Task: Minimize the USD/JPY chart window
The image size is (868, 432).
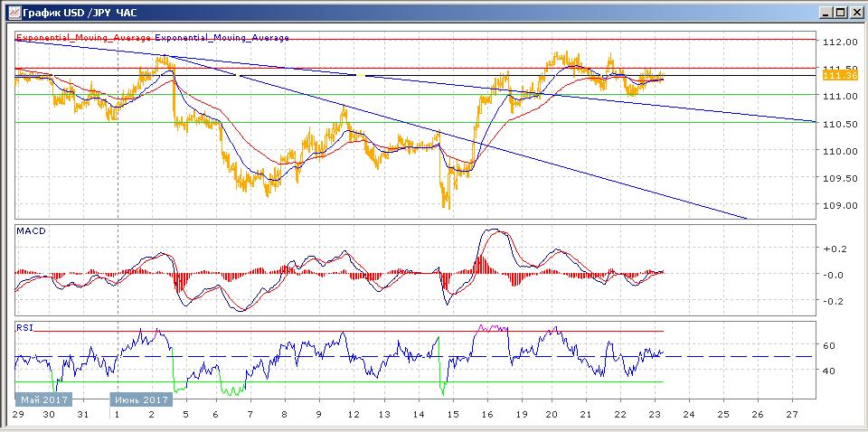Action: pyautogui.click(x=826, y=13)
